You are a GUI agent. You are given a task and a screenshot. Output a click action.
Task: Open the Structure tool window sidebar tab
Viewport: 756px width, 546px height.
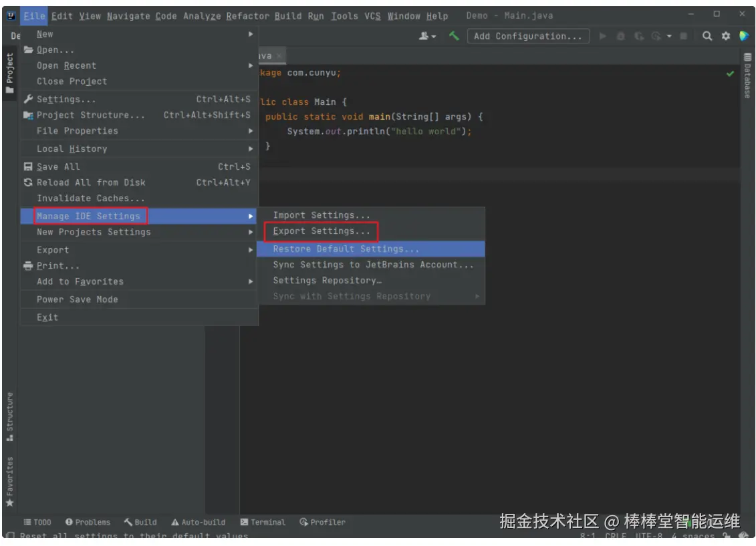(9, 417)
